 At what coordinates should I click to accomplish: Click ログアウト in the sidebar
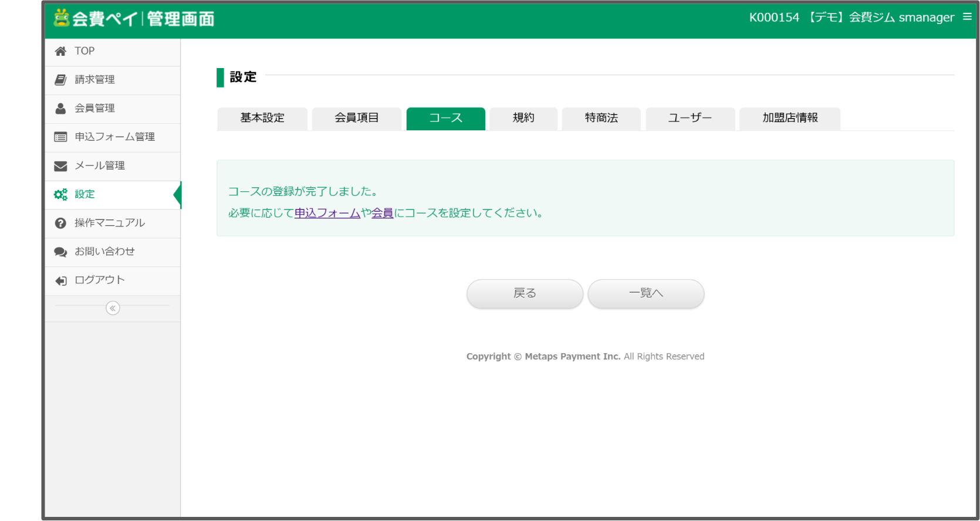113,281
